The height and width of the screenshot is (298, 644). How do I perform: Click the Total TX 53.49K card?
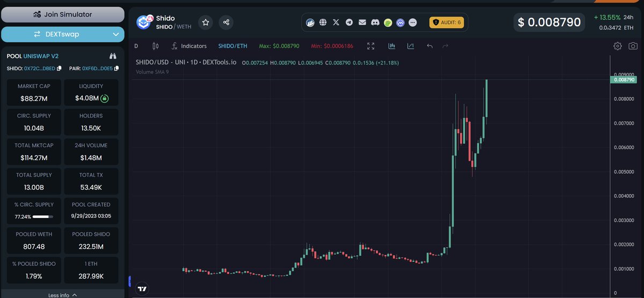(91, 181)
